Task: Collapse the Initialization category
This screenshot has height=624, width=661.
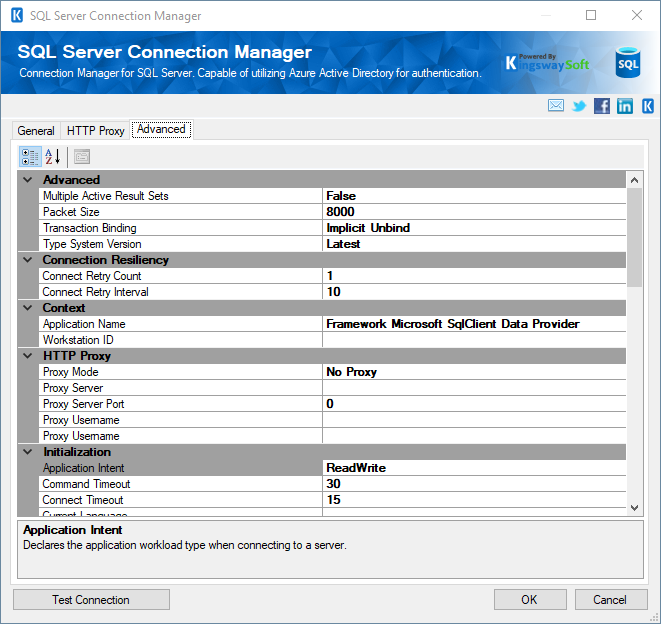Action: 28,452
